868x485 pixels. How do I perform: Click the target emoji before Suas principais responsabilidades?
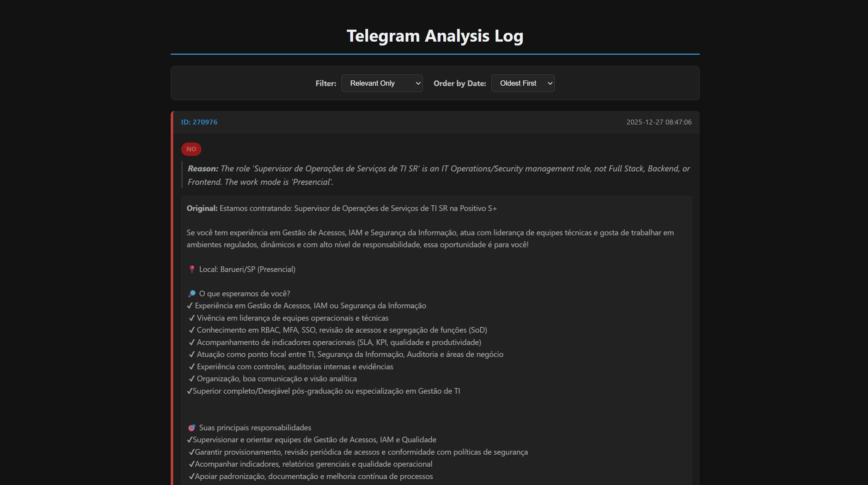tap(192, 428)
